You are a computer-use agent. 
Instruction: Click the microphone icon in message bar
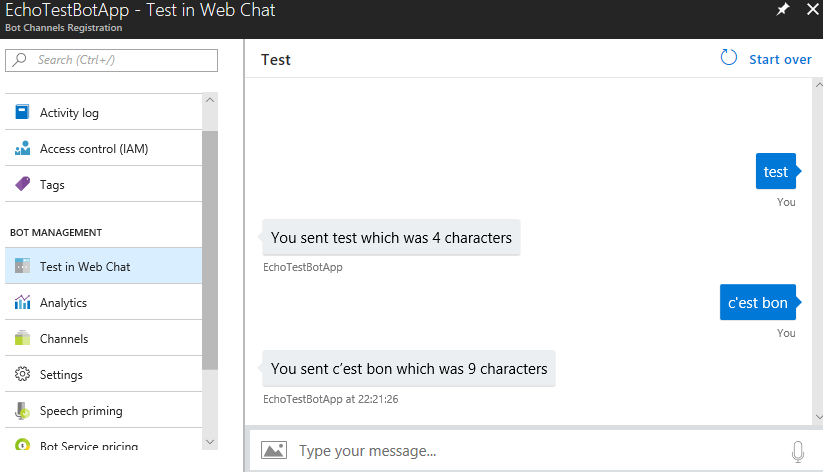tap(797, 451)
